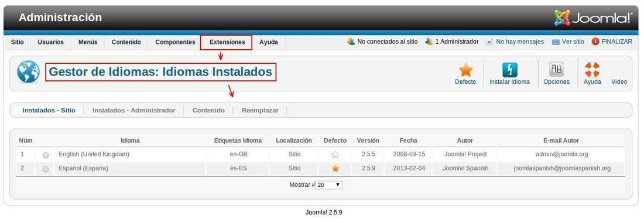Switch to the Instalados - Administrador tab
Image resolution: width=644 pixels, height=219 pixels.
134,110
